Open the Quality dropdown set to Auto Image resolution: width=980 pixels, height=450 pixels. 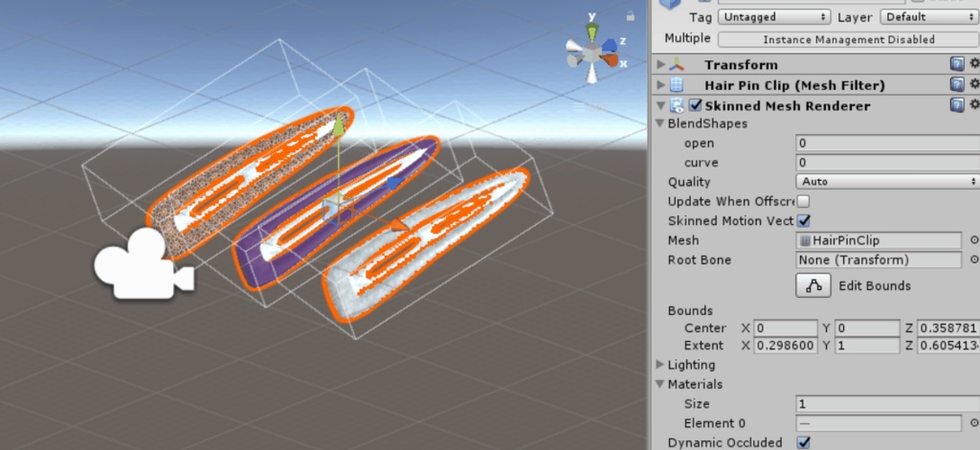tap(887, 182)
